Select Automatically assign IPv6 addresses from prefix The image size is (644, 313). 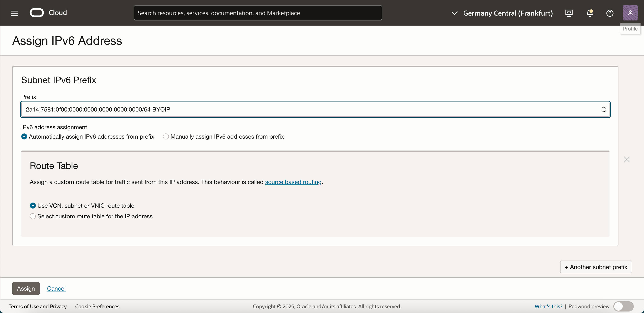pos(24,137)
